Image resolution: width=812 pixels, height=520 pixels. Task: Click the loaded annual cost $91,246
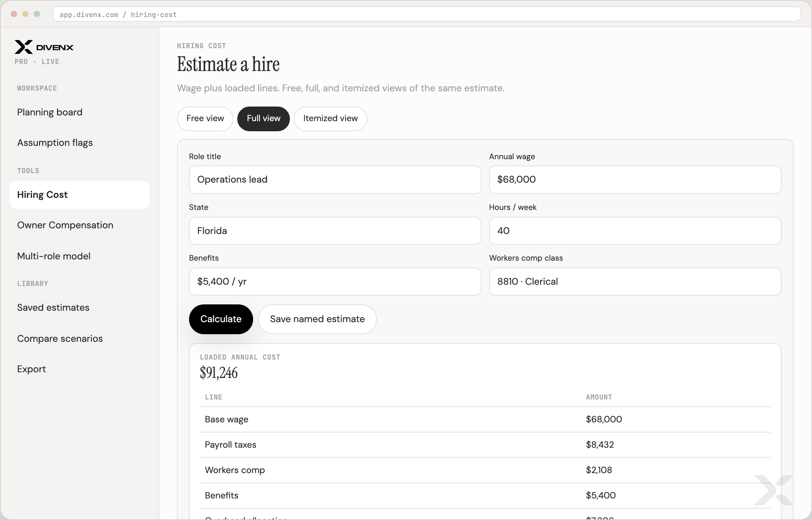[219, 373]
